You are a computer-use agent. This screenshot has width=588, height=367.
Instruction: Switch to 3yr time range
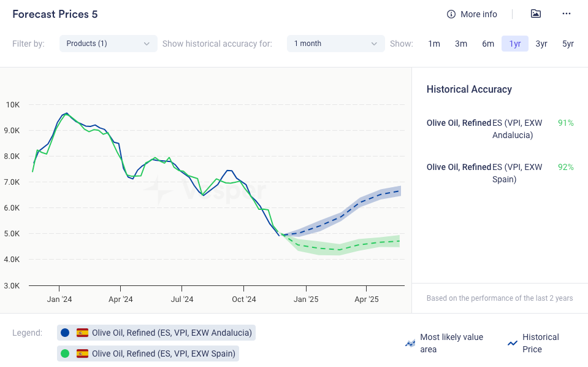click(541, 44)
